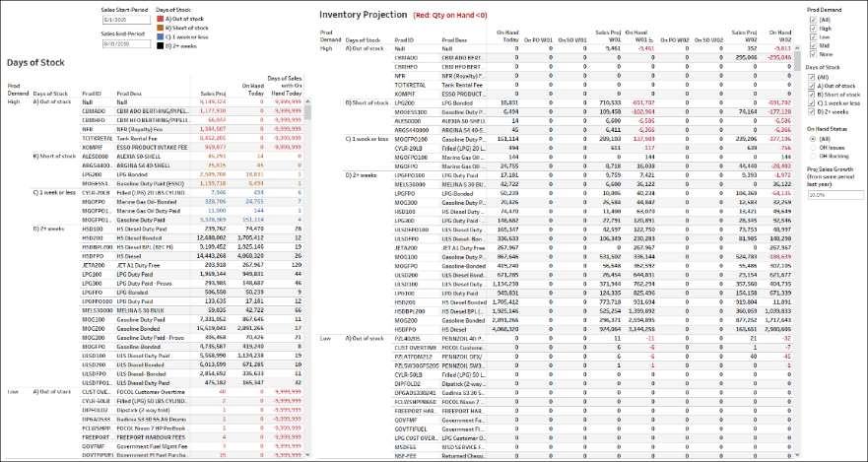Screen dimensions: 868x462
Task: Toggle the Mid prod demand checkbox
Action: pyautogui.click(x=813, y=44)
